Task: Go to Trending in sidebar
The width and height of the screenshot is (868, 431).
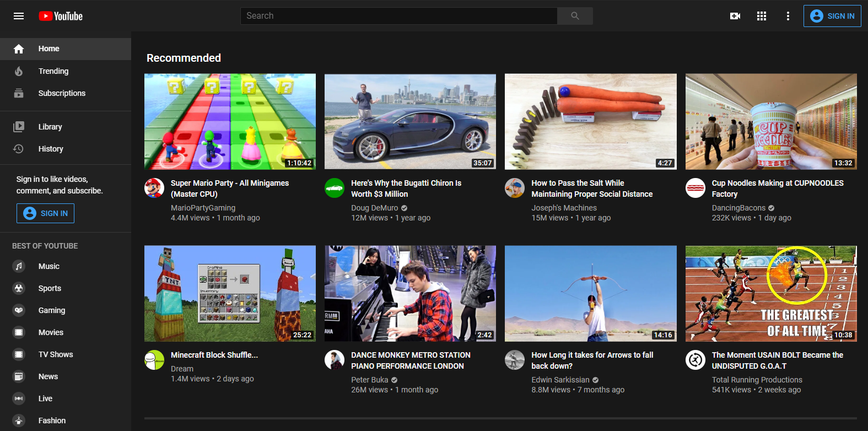Action: pyautogui.click(x=53, y=71)
